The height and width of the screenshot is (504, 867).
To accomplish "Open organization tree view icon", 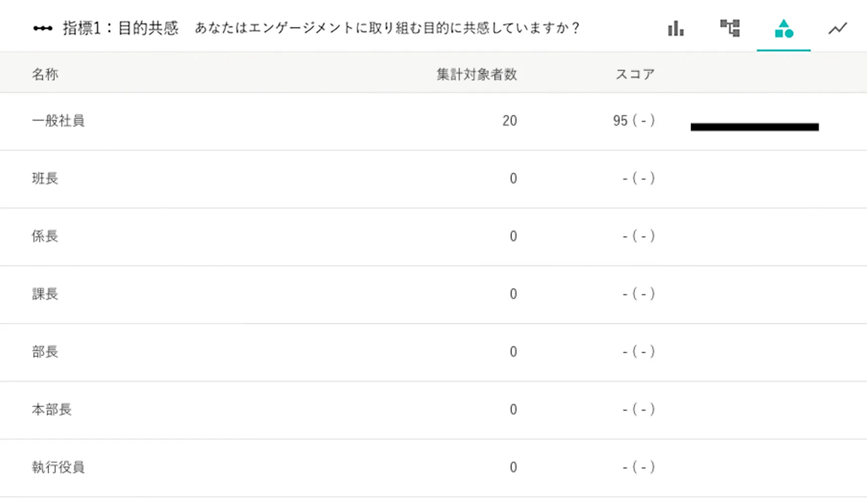I will coord(730,28).
